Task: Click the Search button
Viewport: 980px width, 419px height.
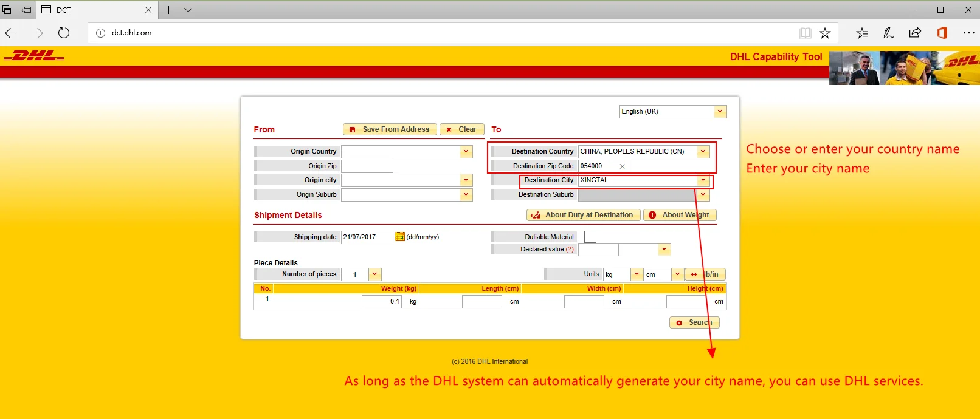Action: click(x=694, y=322)
